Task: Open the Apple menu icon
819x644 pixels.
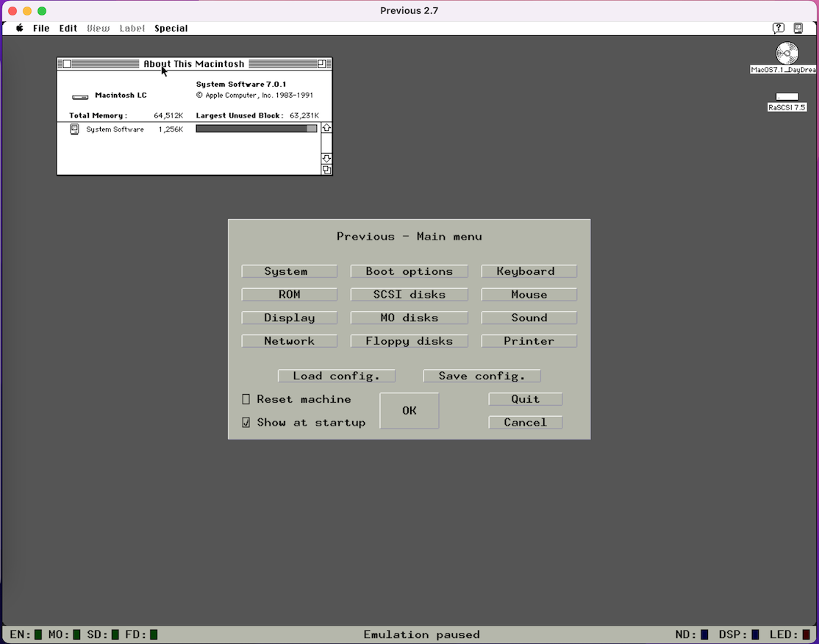Action: point(20,28)
